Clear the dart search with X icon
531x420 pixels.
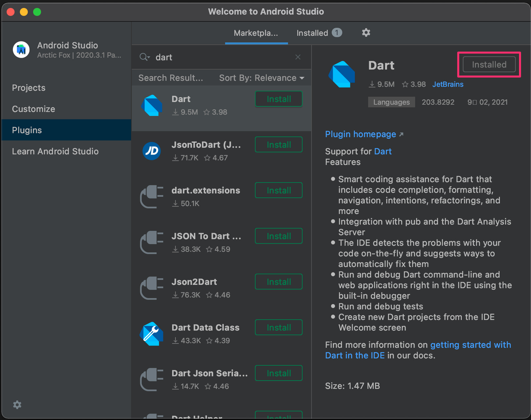(x=298, y=57)
